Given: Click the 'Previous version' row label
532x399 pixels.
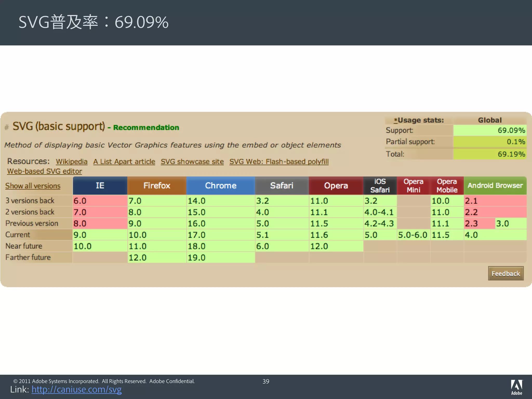Looking at the screenshot, I should [x=32, y=223].
